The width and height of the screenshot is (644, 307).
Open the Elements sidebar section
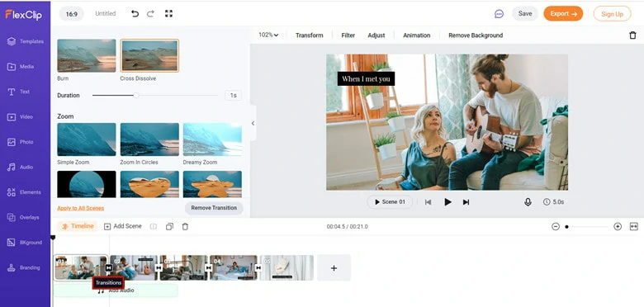point(25,192)
